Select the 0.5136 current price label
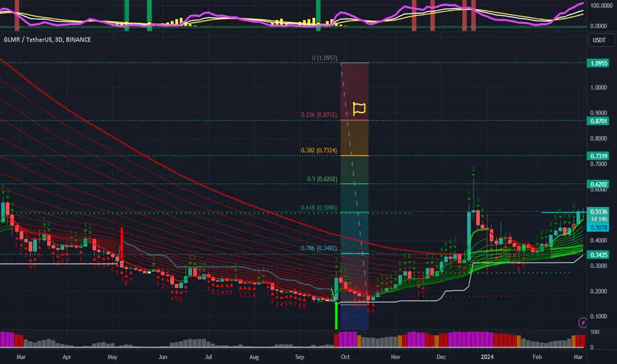 (598, 212)
